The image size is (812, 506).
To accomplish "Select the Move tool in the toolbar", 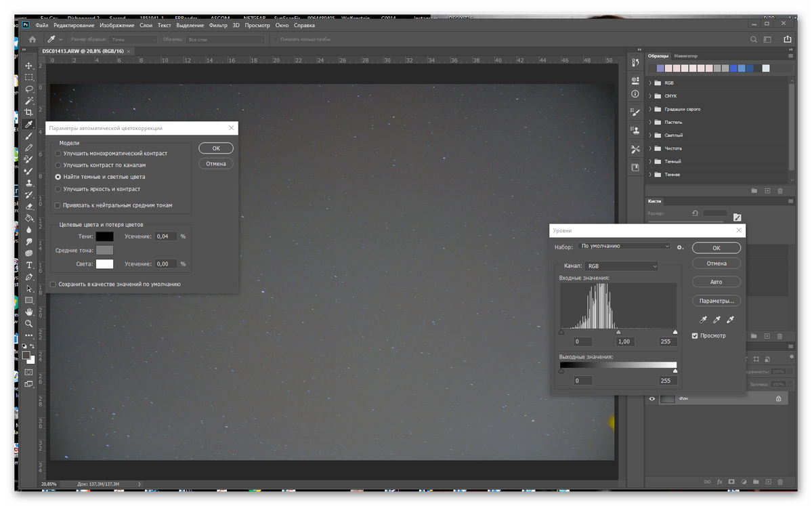I will click(29, 66).
